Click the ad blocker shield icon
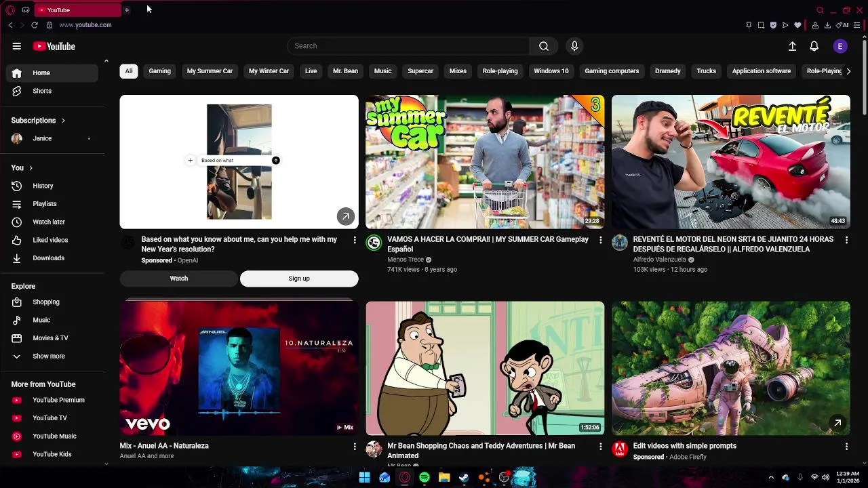Viewport: 868px width, 488px height. (x=773, y=25)
